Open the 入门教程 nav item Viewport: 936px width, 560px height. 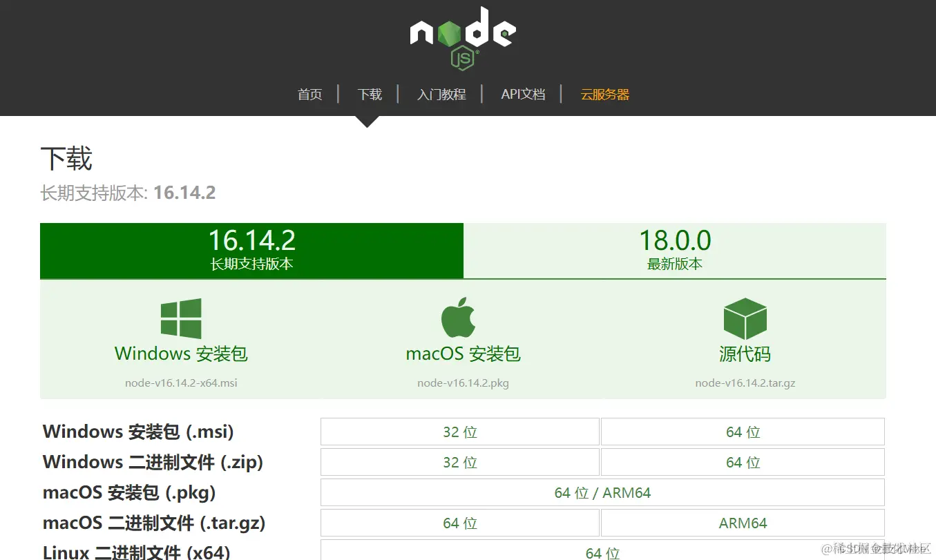(x=441, y=95)
